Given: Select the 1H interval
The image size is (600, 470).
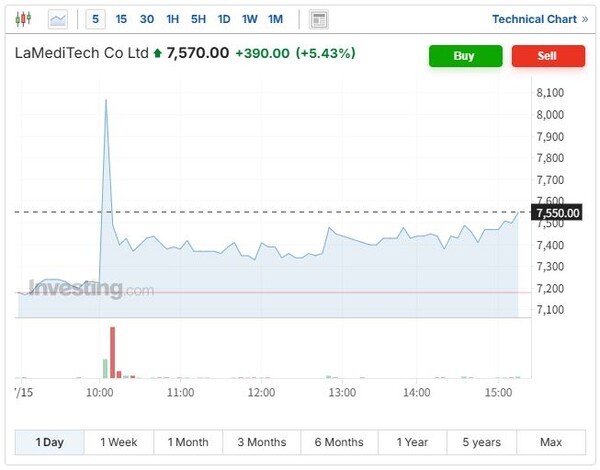Looking at the screenshot, I should [173, 19].
